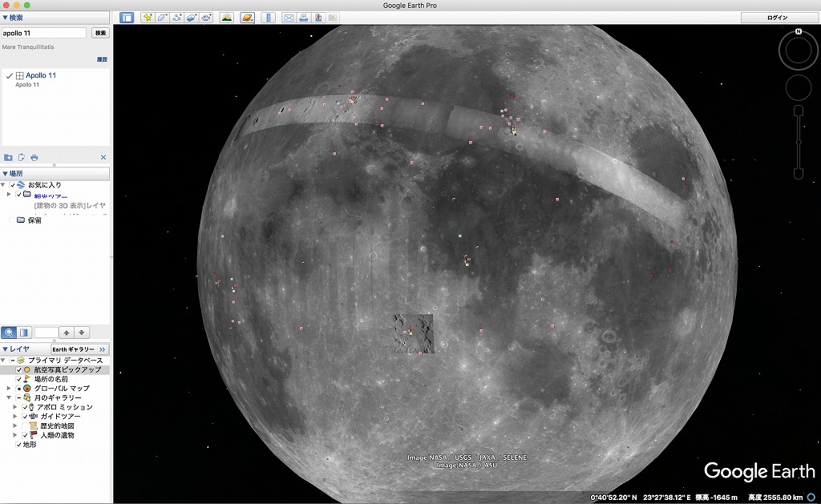This screenshot has width=821, height=504.
Task: Enable the 歴史的地図 layer checkbox
Action: coord(25,426)
